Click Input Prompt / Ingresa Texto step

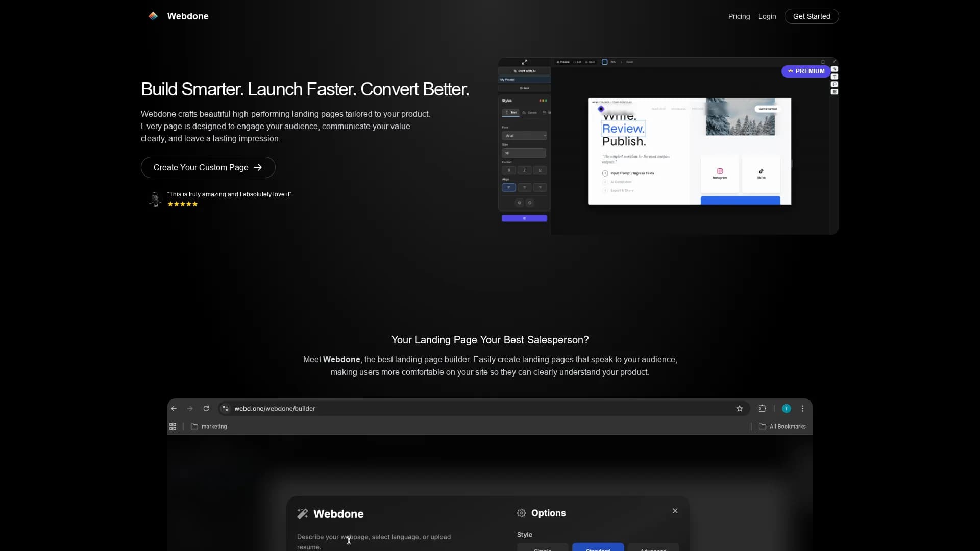[x=628, y=173]
